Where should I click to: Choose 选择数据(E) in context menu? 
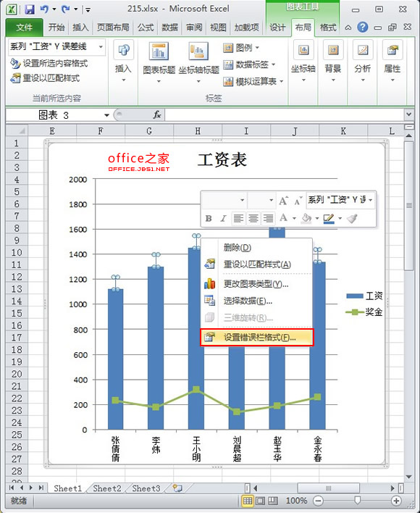pyautogui.click(x=256, y=301)
